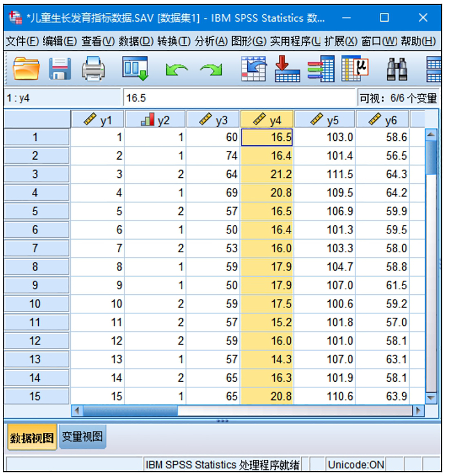Click the Go to case toolbar icon
The image size is (449, 476).
pyautogui.click(x=253, y=68)
